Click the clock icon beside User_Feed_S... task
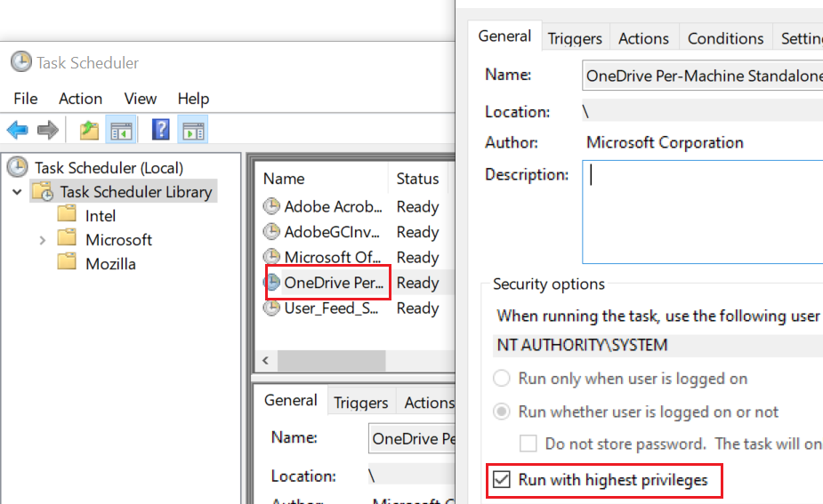Image resolution: width=823 pixels, height=504 pixels. pyautogui.click(x=271, y=308)
